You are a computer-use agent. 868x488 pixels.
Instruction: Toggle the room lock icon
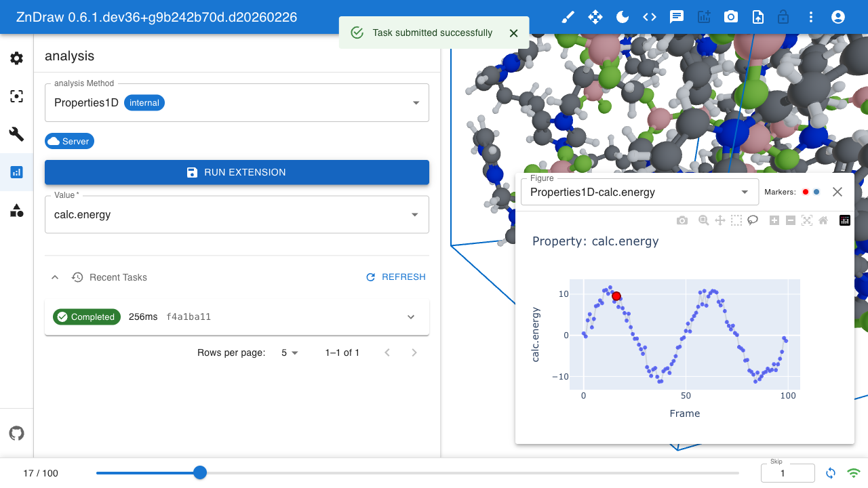point(783,17)
